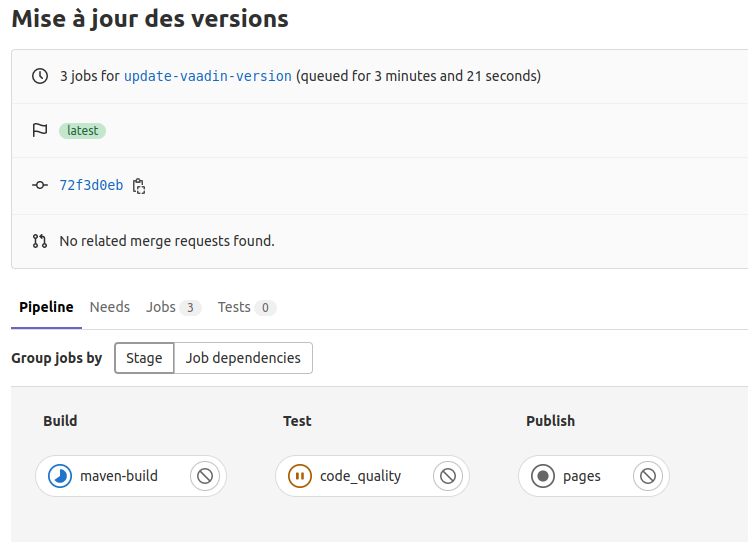Click the flag icon next to latest
The width and height of the screenshot is (748, 542).
coord(40,130)
